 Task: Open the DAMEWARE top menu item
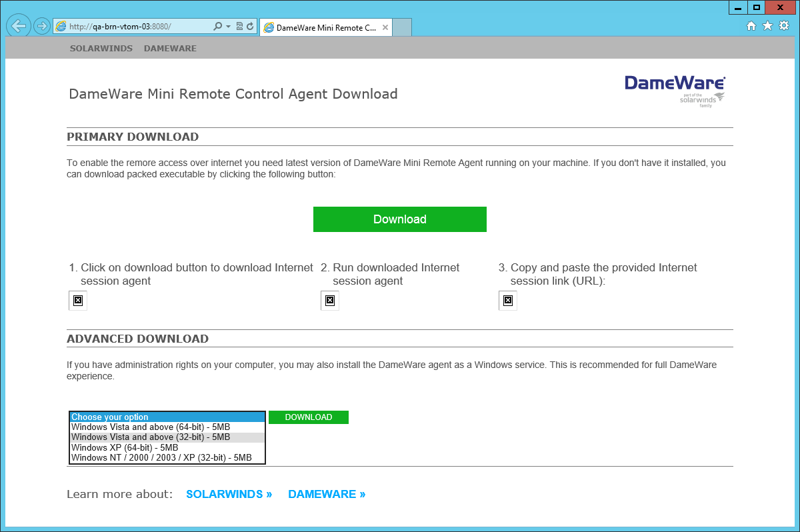(x=170, y=49)
